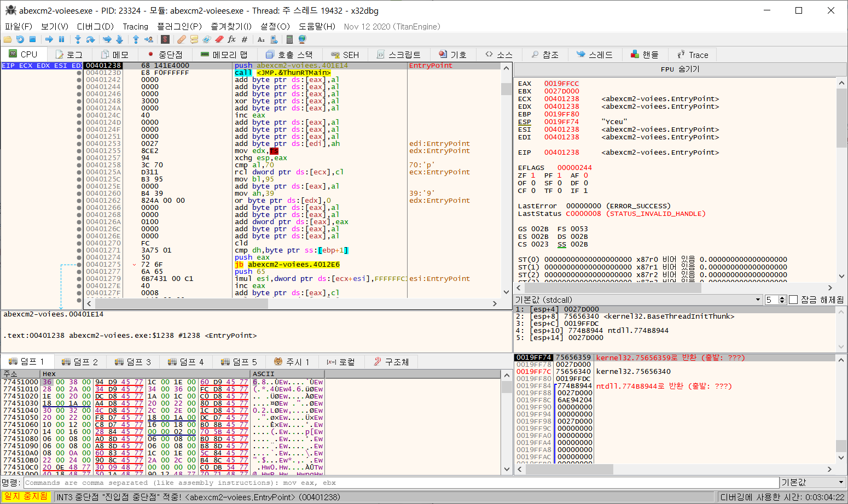Click the Open file folder icon
This screenshot has height=504, width=848.
pos(8,39)
